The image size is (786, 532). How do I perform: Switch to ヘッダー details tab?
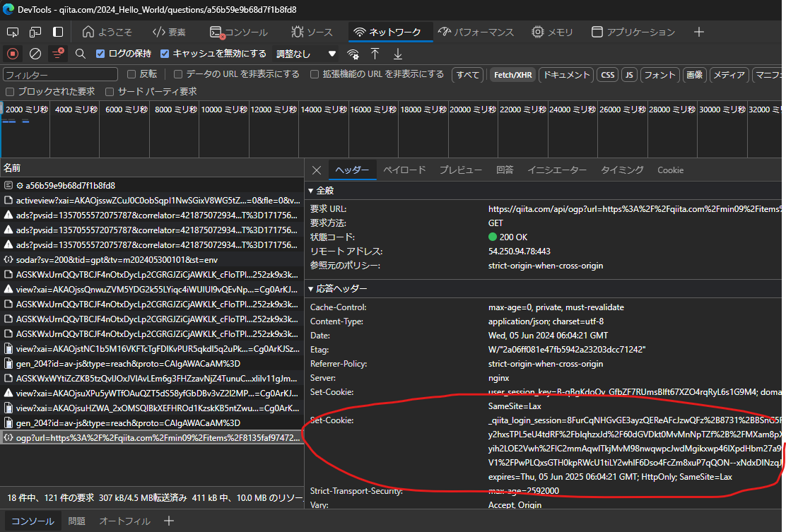(x=352, y=170)
